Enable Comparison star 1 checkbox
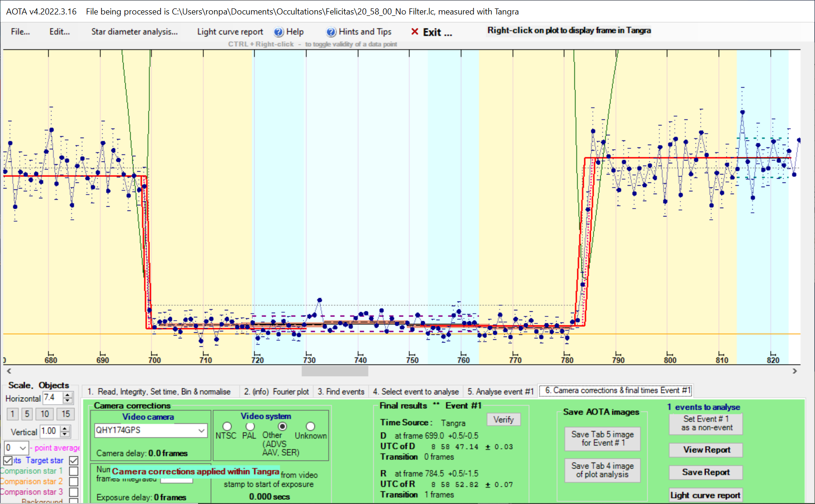 point(74,471)
